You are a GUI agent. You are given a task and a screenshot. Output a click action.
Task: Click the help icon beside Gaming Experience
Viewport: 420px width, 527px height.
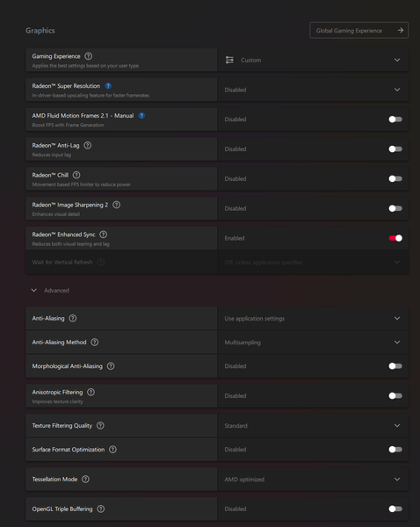[x=89, y=56]
